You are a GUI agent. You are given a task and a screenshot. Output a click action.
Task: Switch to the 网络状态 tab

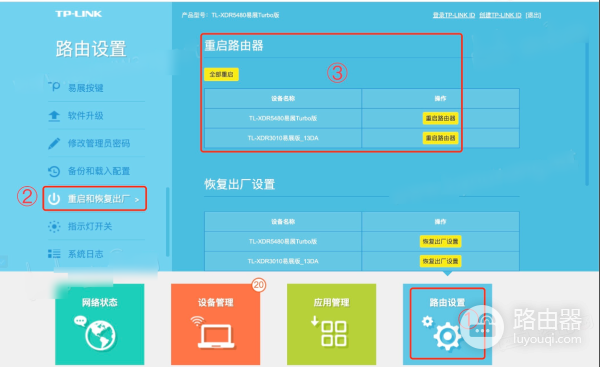(99, 324)
